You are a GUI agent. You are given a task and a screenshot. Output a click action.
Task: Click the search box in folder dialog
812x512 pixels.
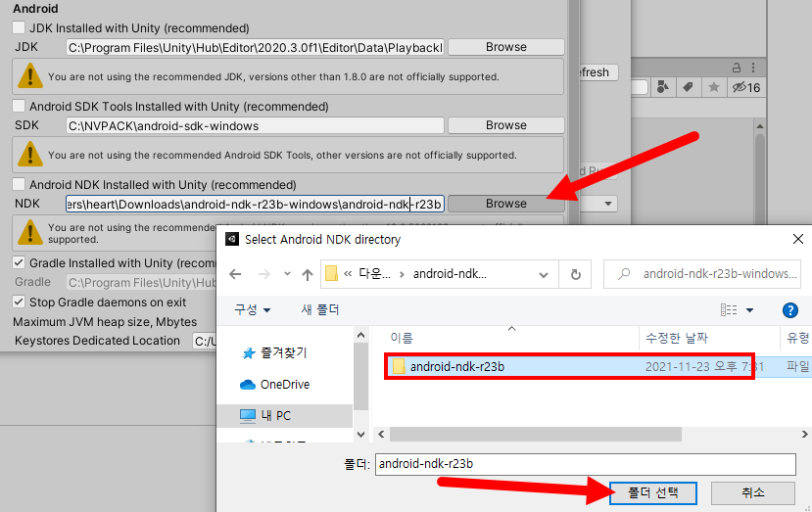702,274
